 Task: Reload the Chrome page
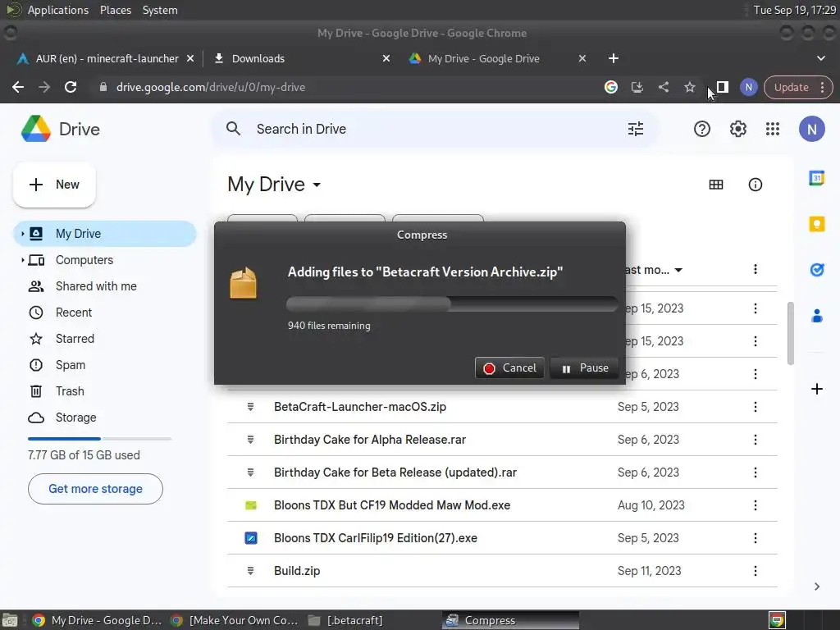[71, 87]
